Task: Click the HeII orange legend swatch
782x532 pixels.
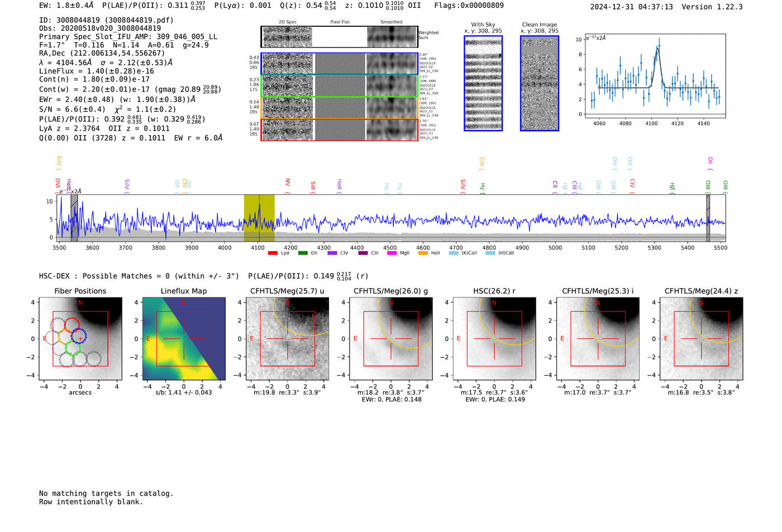Action: [x=423, y=253]
